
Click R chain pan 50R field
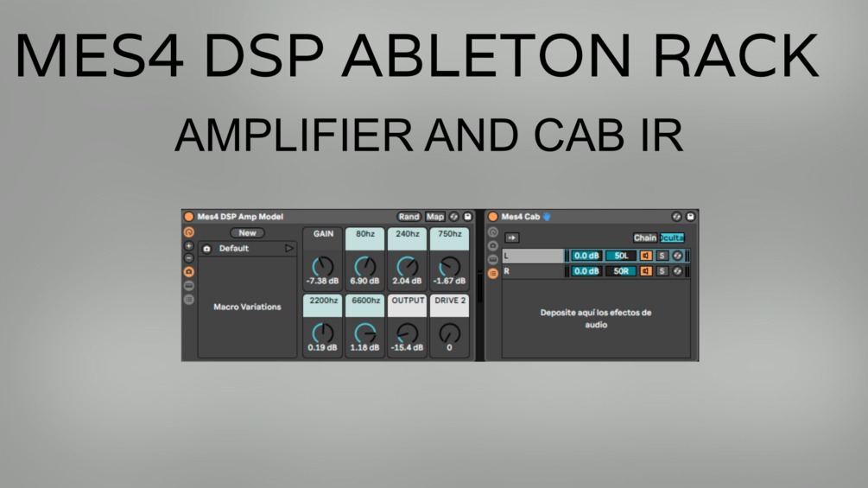620,271
